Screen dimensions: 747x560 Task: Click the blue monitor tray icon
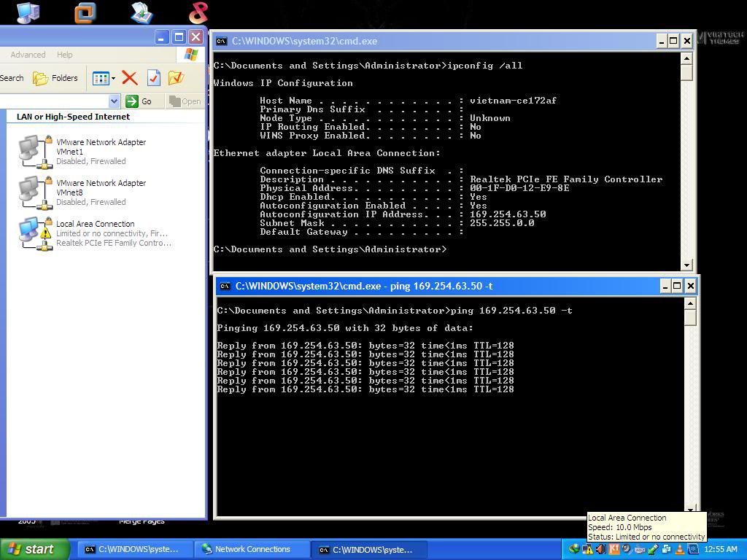point(693,549)
